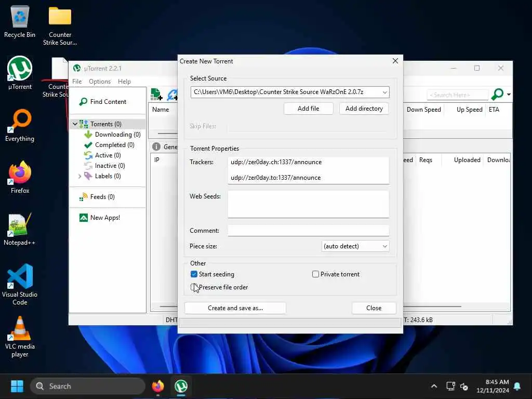The width and height of the screenshot is (532, 399).
Task: Click the Web Seeds text area
Action: point(309,204)
